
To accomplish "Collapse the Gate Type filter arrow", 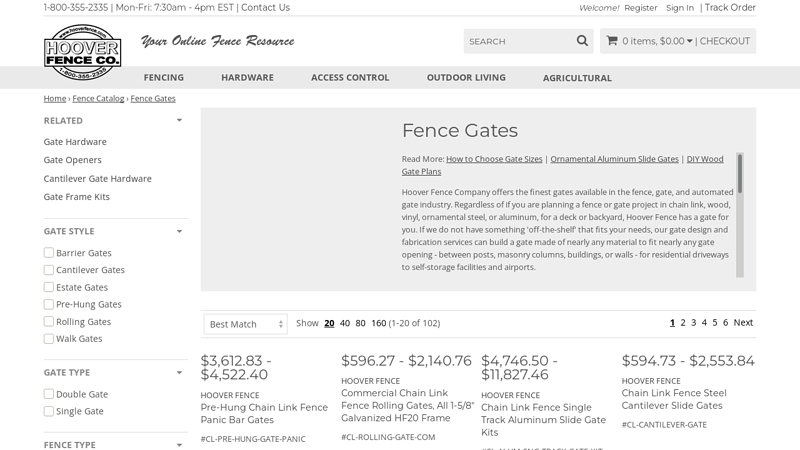I will 179,373.
